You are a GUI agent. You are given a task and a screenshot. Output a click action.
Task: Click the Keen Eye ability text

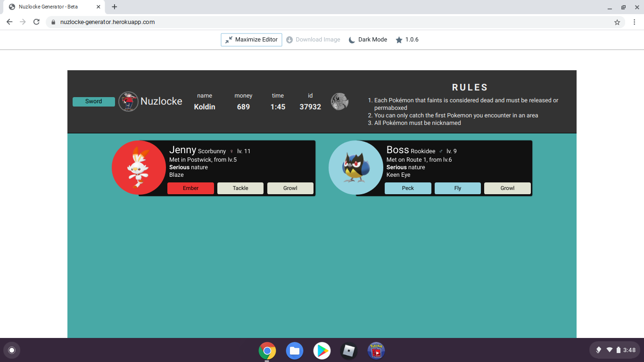398,175
